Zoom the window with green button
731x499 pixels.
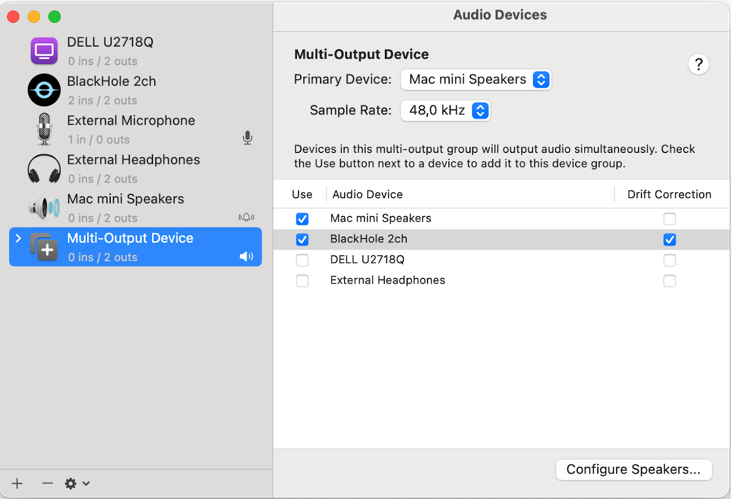[x=55, y=17]
